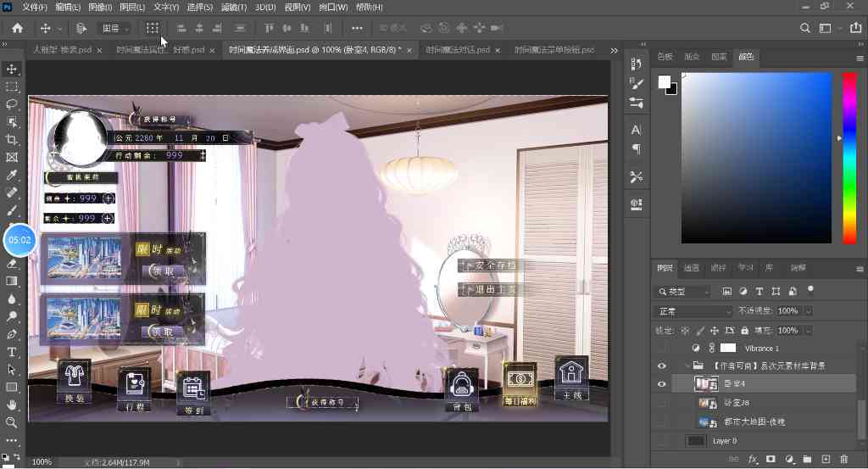
Task: Open the 图像(I) menu
Action: 100,7
